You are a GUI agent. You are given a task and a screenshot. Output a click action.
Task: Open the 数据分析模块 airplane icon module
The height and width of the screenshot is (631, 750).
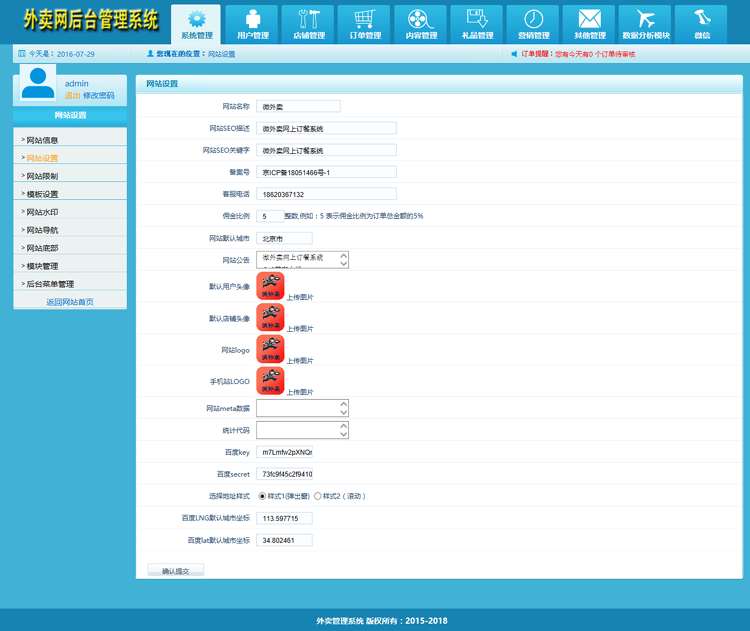pos(645,24)
